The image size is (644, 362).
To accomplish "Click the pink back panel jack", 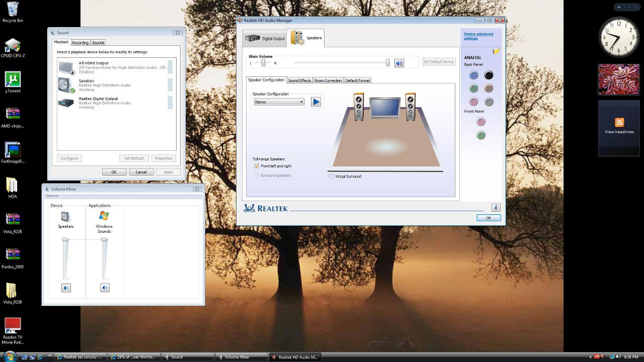I will coord(473,102).
